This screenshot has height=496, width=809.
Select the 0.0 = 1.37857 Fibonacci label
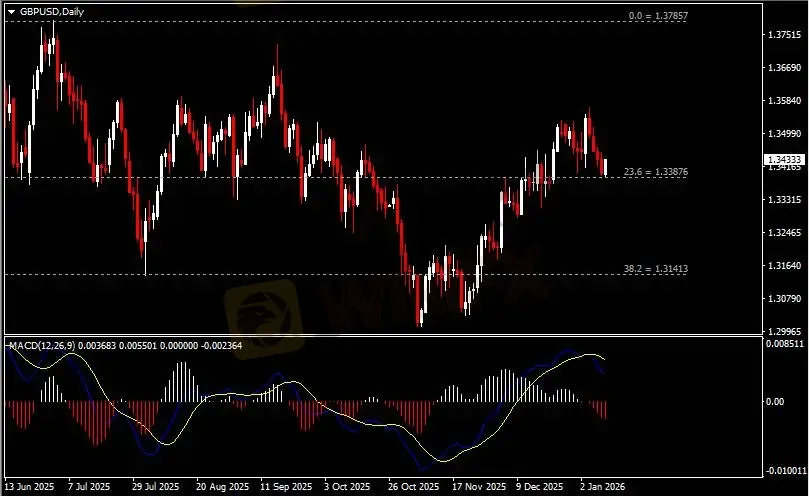click(x=658, y=16)
